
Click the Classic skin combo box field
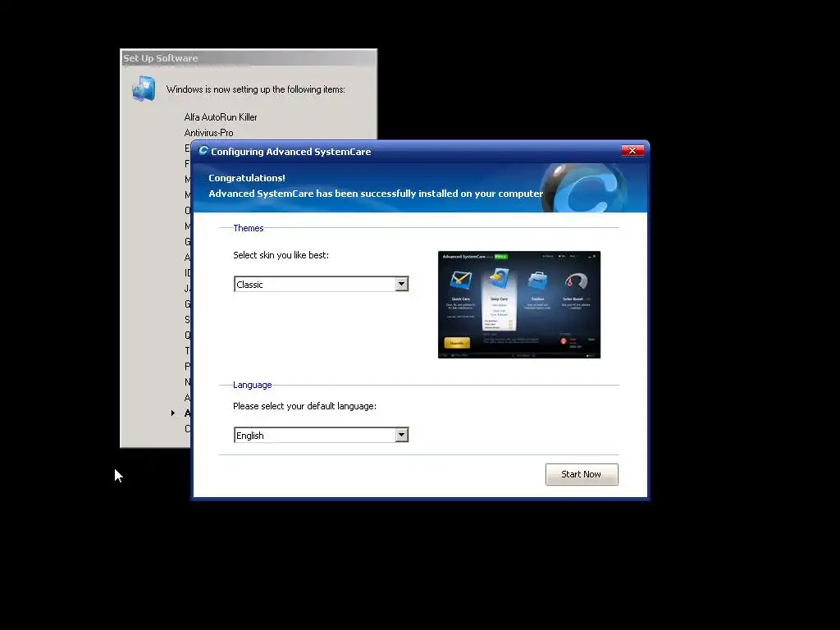(x=321, y=284)
